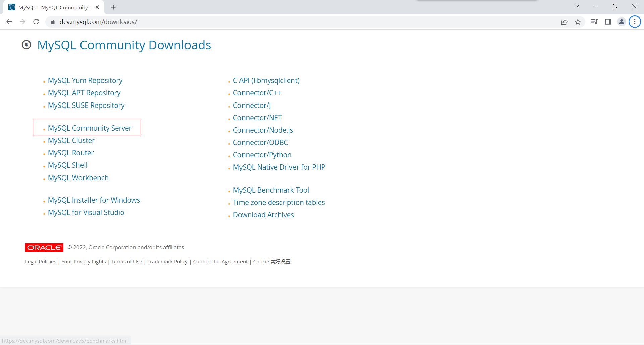Open Connector/Python download page
Image resolution: width=644 pixels, height=345 pixels.
point(262,155)
